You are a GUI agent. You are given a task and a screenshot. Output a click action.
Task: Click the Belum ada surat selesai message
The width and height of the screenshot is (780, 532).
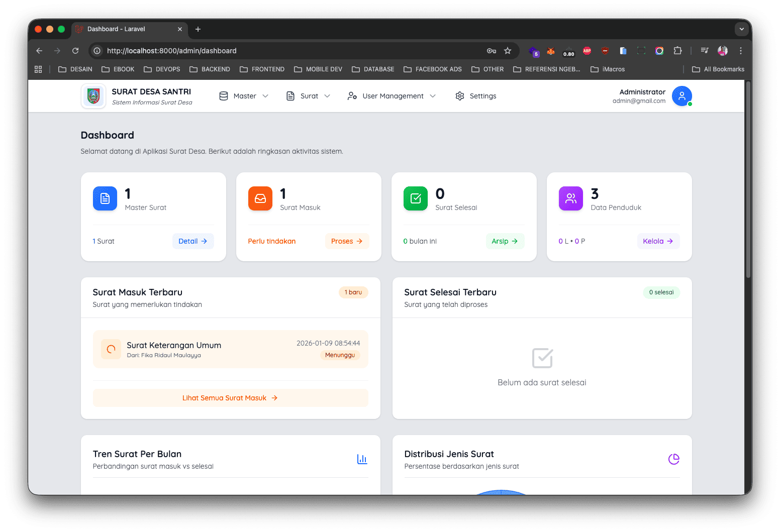tap(542, 383)
